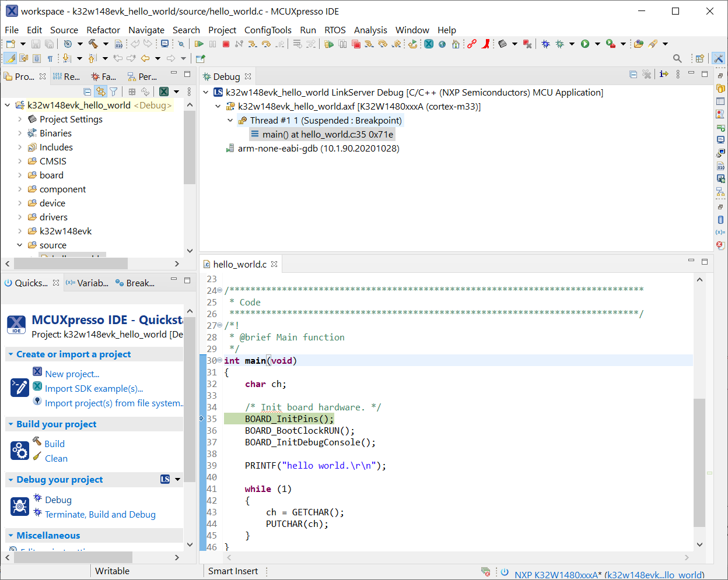
Task: Collapse the Build your project section
Action: [x=10, y=424]
